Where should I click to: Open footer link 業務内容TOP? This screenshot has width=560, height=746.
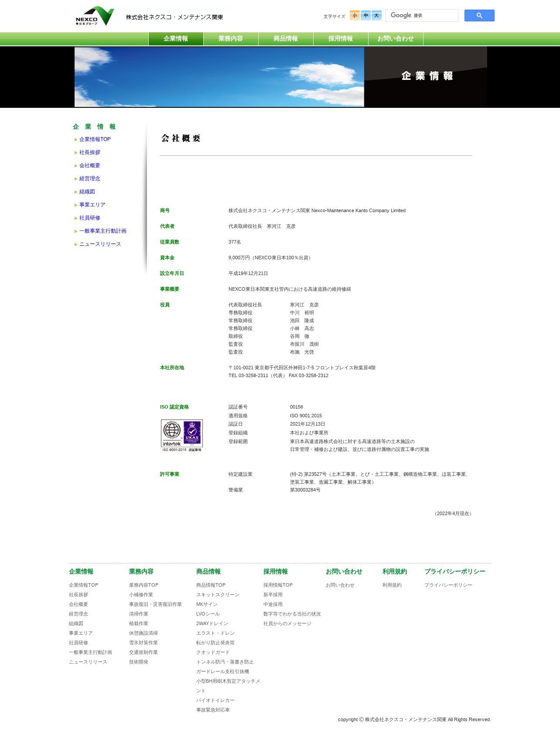point(143,585)
